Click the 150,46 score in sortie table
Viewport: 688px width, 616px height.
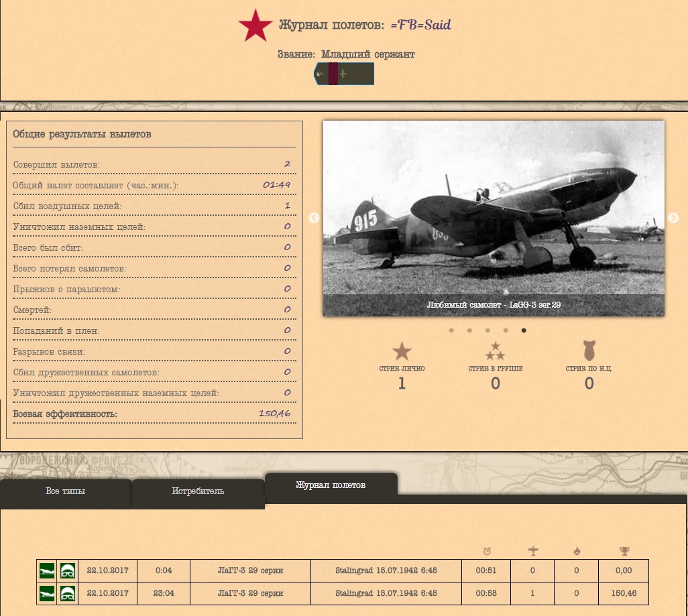pos(624,593)
